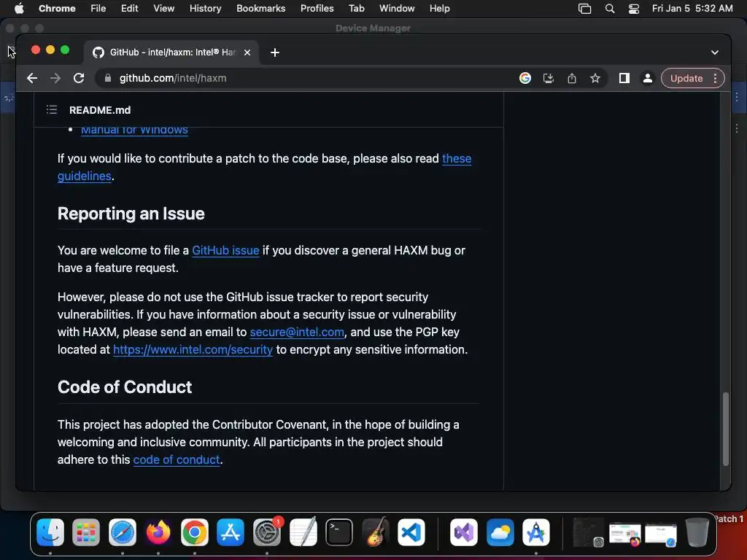This screenshot has width=747, height=560.
Task: Open Trash in the Dock
Action: coord(697,532)
